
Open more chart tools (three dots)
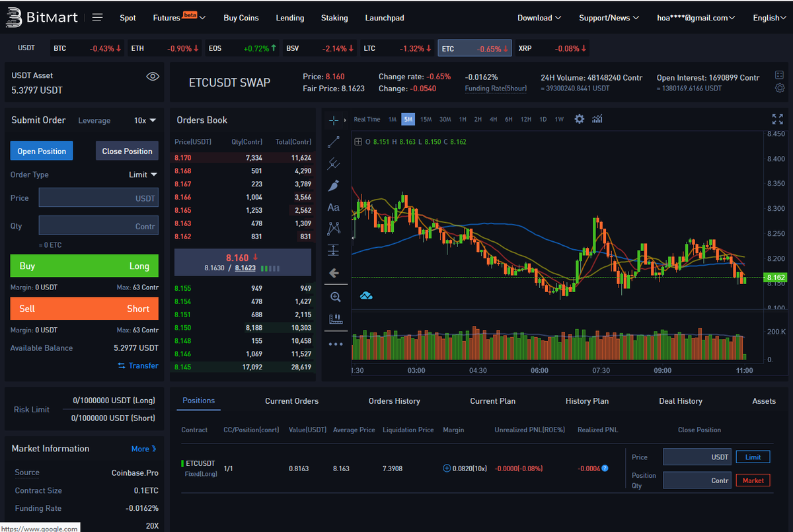tap(336, 344)
